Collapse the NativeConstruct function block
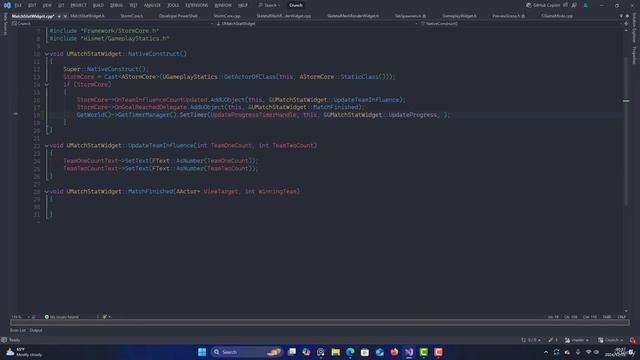 click(47, 54)
